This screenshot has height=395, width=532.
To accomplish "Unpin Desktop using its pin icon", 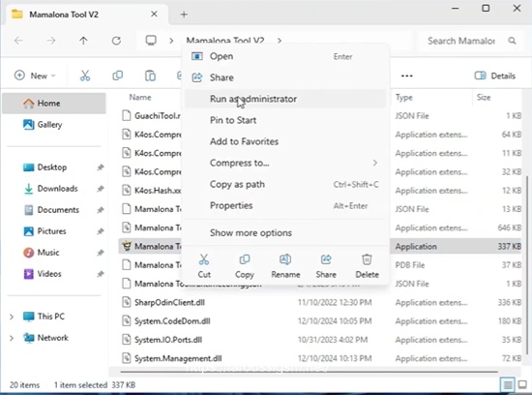I will [x=100, y=167].
